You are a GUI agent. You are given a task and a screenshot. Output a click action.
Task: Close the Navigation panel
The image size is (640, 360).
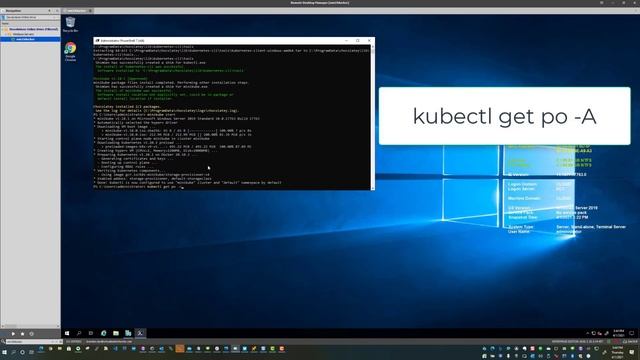57,11
